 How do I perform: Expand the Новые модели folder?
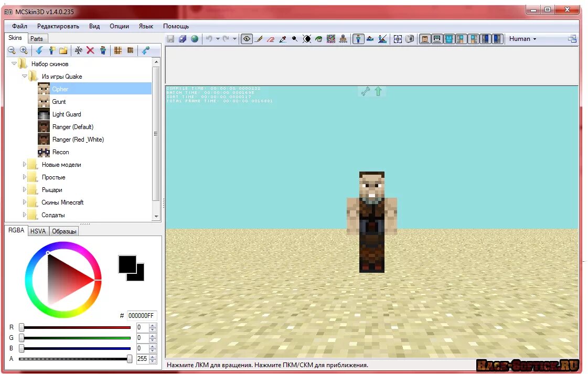[x=24, y=164]
